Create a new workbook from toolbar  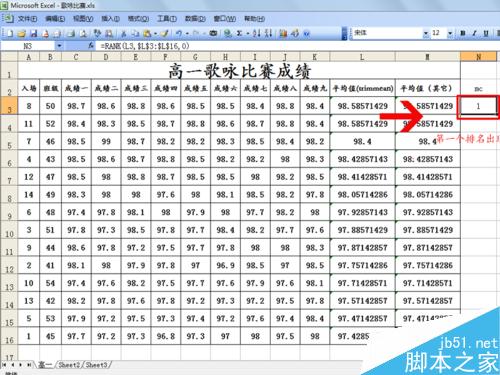click(10, 33)
